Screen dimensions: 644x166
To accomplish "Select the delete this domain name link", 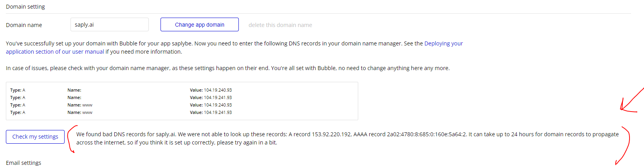I will (280, 25).
